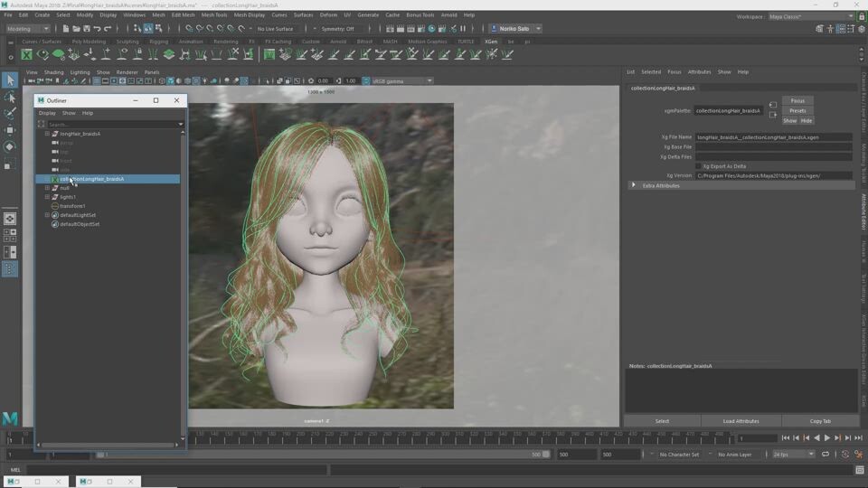Toggle auto keyframe icon in range slider
This screenshot has height=488, width=868.
click(845, 455)
